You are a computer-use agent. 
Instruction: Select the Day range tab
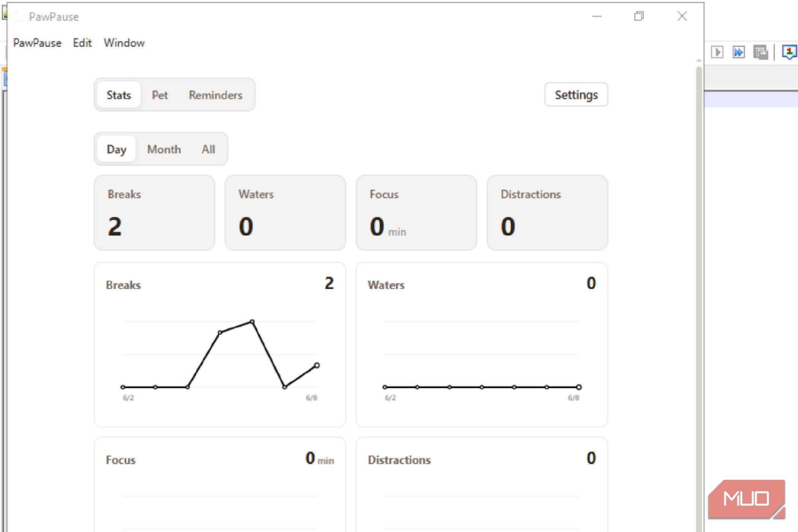click(116, 149)
